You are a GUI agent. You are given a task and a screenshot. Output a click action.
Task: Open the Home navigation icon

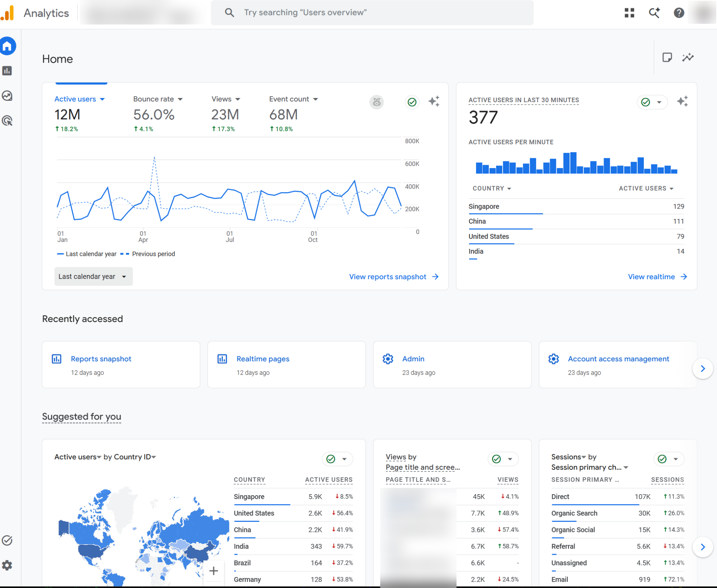click(x=7, y=46)
